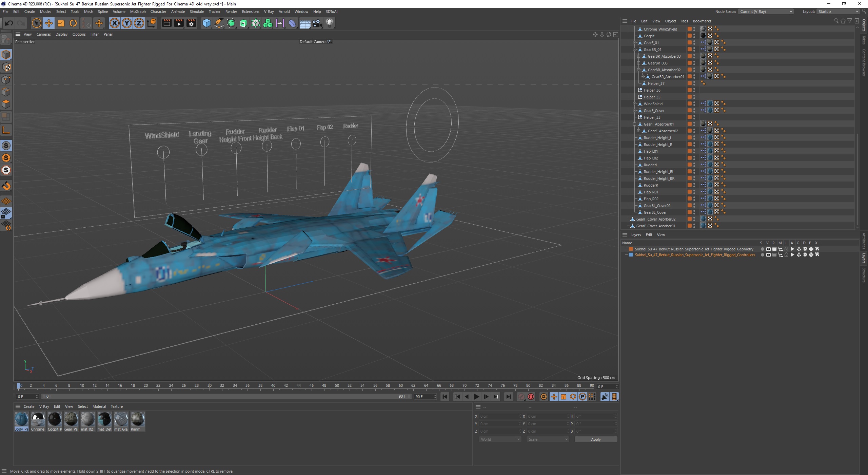Viewport: 868px width, 475px height.
Task: Open Edit Render Settings icon
Action: [191, 23]
